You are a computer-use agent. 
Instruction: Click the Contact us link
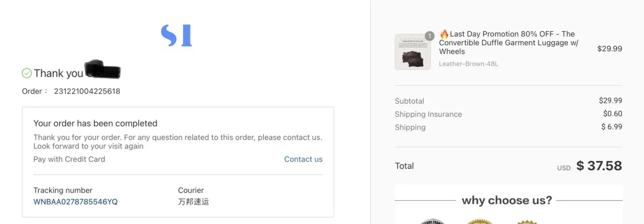(x=303, y=159)
